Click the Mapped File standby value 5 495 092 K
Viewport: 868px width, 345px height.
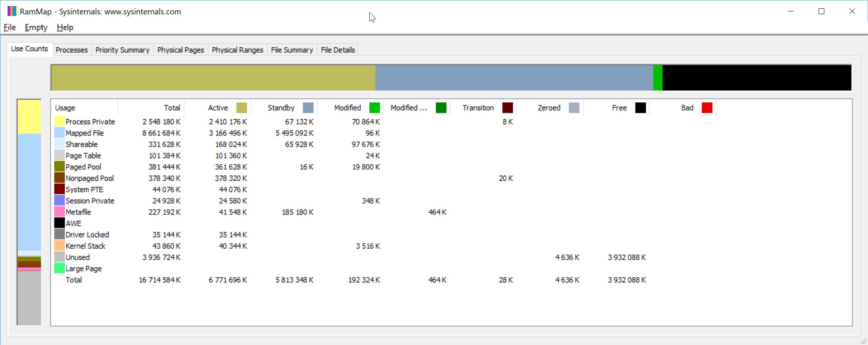click(x=294, y=133)
